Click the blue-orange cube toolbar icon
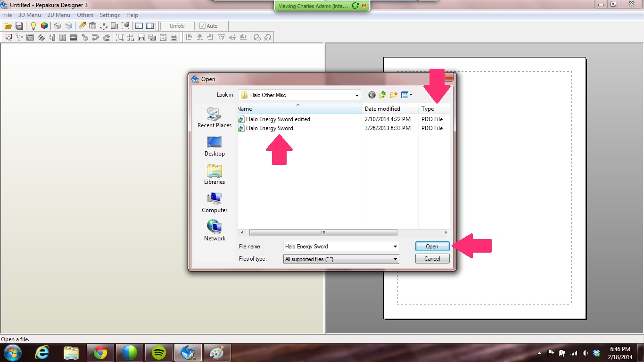The width and height of the screenshot is (644, 362). [x=69, y=26]
